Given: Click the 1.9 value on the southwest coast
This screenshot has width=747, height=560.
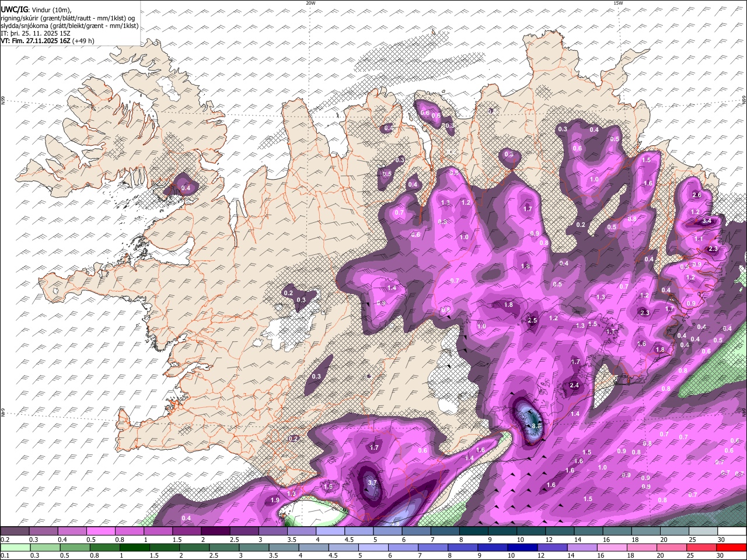Looking at the screenshot, I should tap(275, 501).
